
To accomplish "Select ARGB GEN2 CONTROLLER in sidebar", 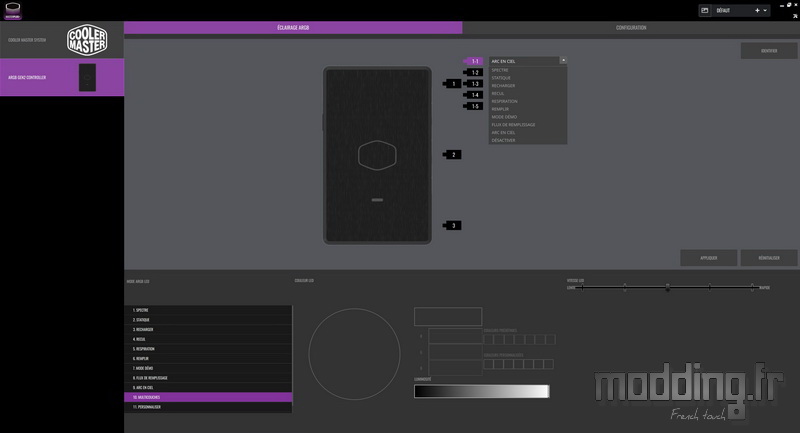I will 62,77.
